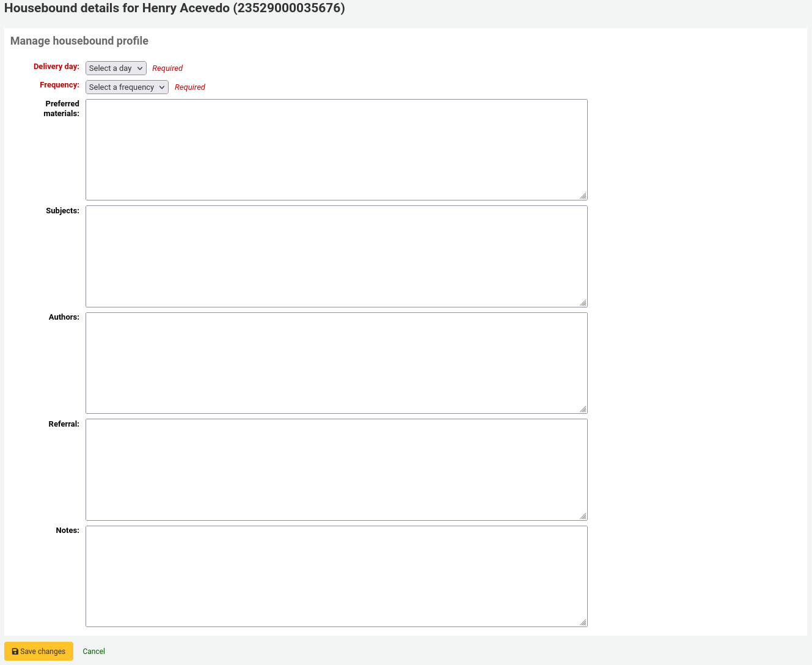Screen dimensions: 812x665
Task: Click the Subjects field label
Action: (x=62, y=211)
